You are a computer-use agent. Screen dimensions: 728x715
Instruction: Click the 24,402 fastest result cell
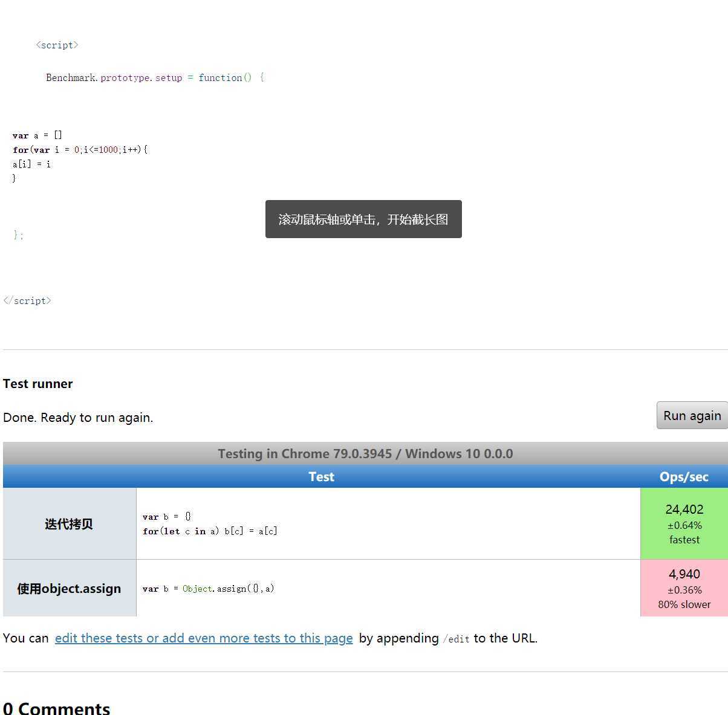[x=684, y=523]
